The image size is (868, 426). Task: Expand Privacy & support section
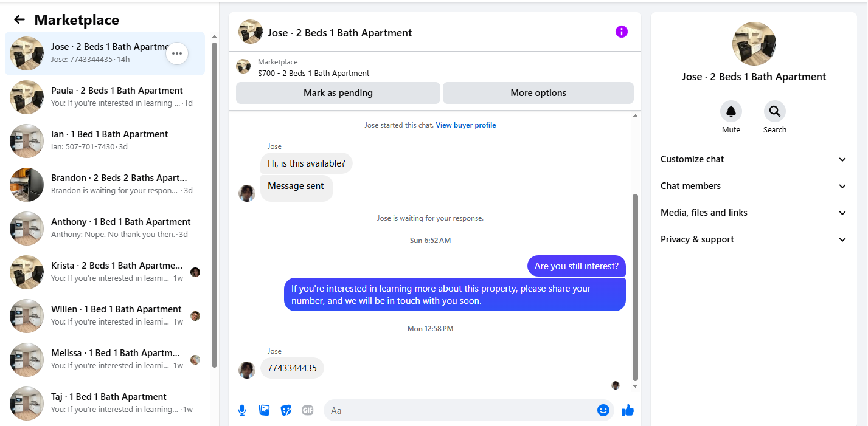coord(754,239)
